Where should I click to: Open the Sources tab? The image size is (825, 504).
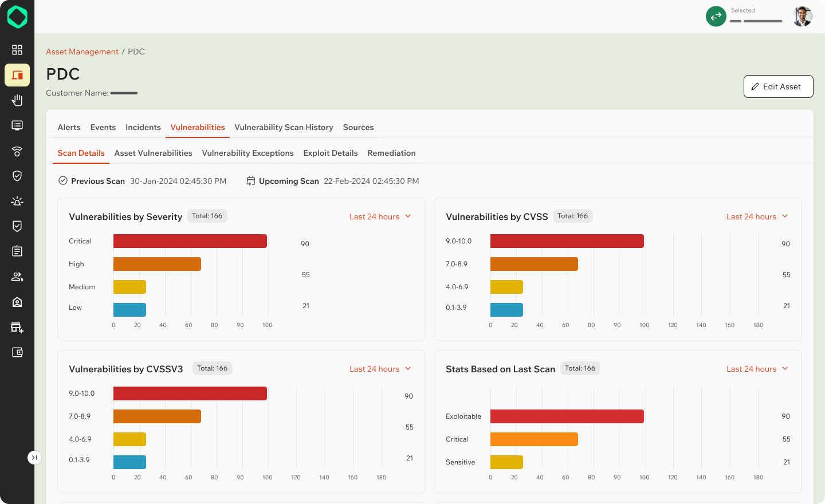point(358,127)
